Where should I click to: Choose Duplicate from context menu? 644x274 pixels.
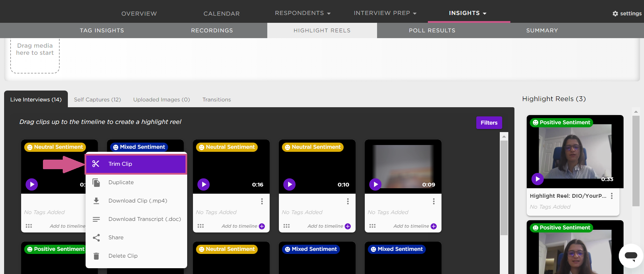point(136,182)
